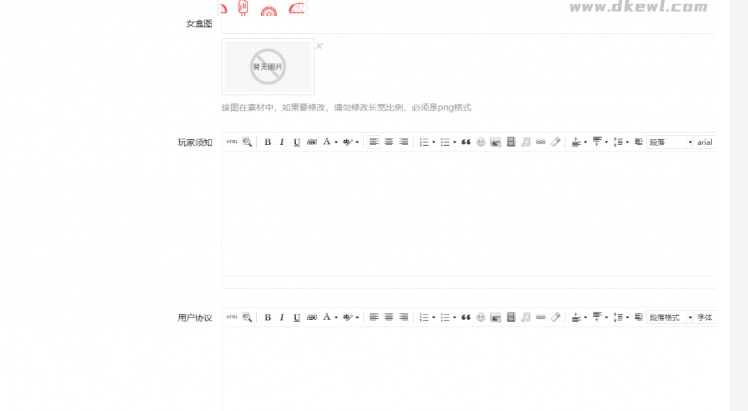
Task: Insert image in 用户协议 editor
Action: coord(496,317)
